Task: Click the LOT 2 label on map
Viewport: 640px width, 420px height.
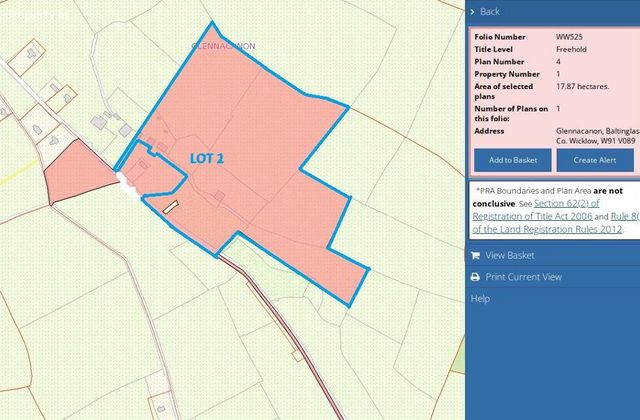Action: (x=207, y=158)
